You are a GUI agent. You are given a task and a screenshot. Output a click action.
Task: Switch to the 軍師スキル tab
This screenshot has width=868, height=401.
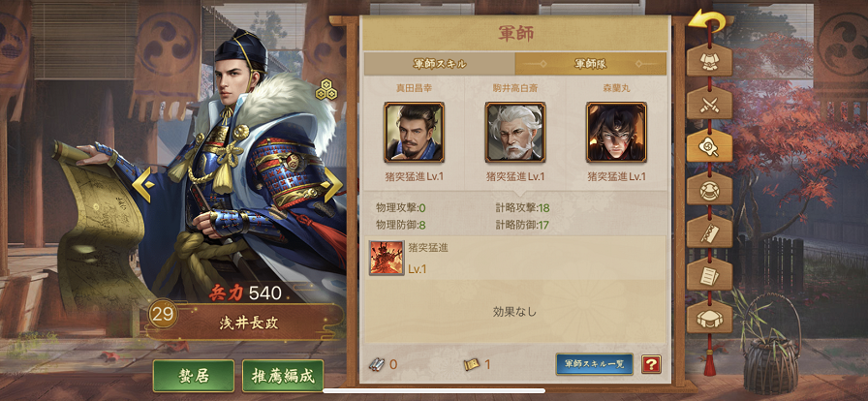tap(440, 64)
